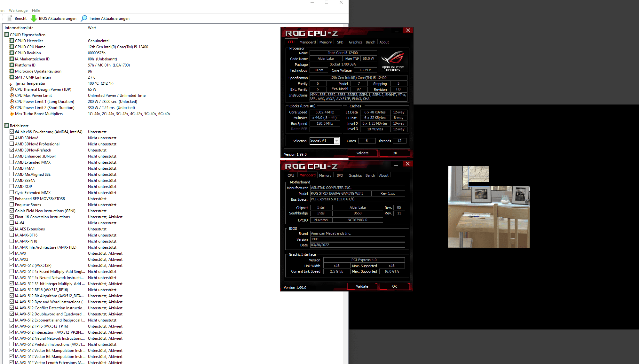Click the Max TDP 65.0 W field
Viewport: 639px width, 364px height.
(368, 58)
